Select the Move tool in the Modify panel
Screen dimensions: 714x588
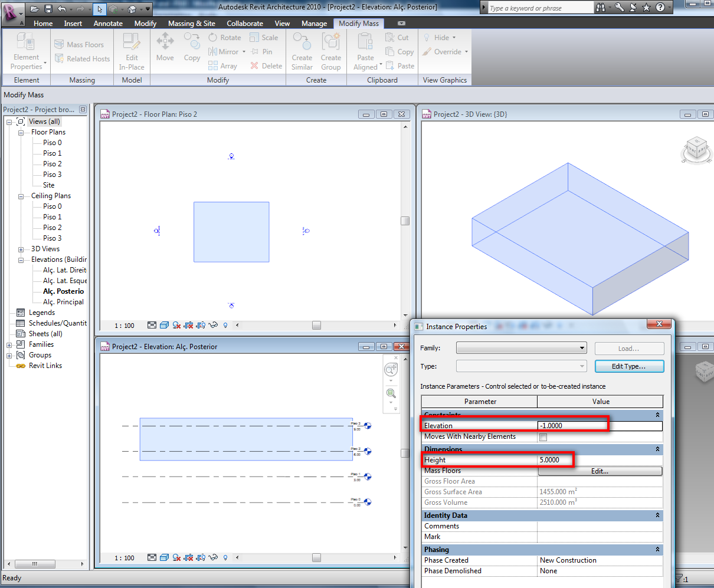(x=165, y=47)
